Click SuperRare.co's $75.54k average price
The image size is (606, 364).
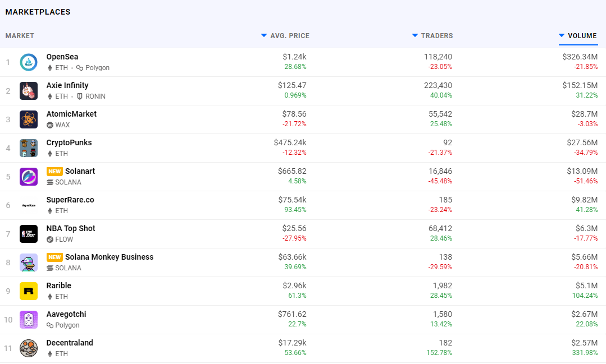[292, 200]
